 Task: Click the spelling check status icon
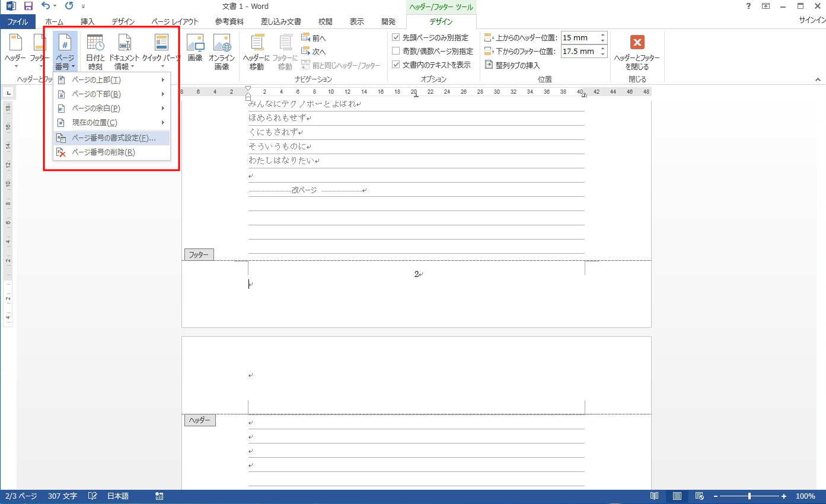pos(93,496)
